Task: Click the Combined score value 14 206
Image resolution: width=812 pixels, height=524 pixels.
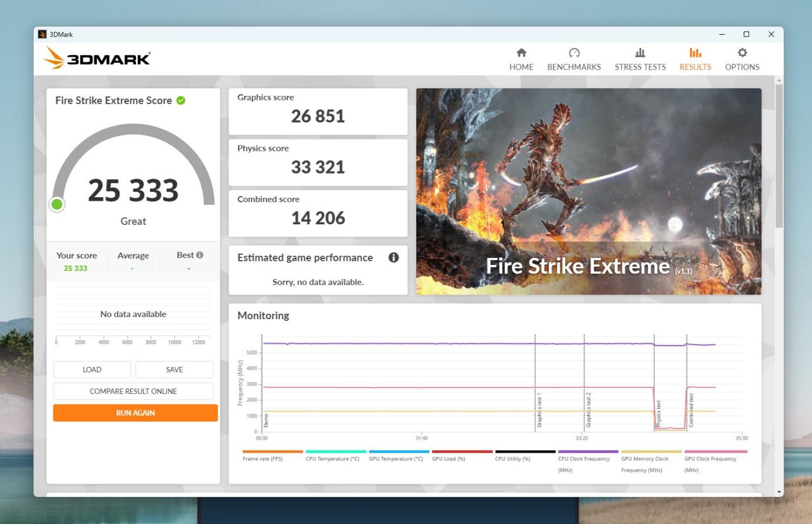Action: [318, 218]
